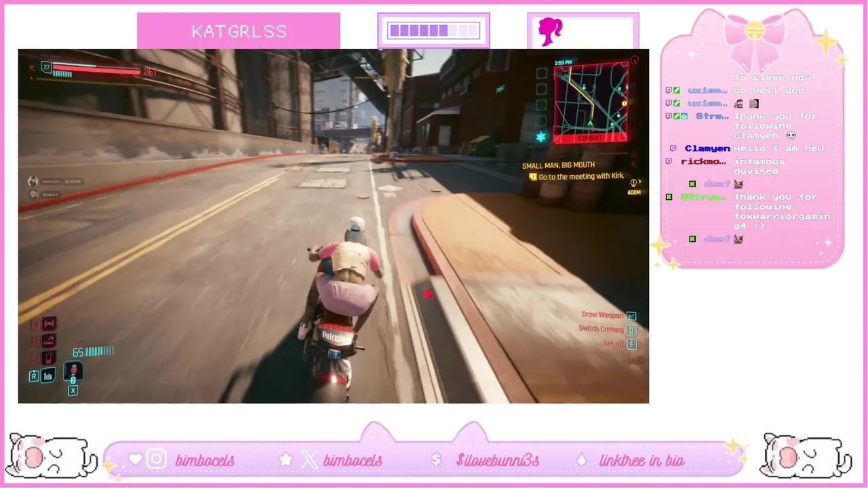Click the green player arrow on minimap

590,123
